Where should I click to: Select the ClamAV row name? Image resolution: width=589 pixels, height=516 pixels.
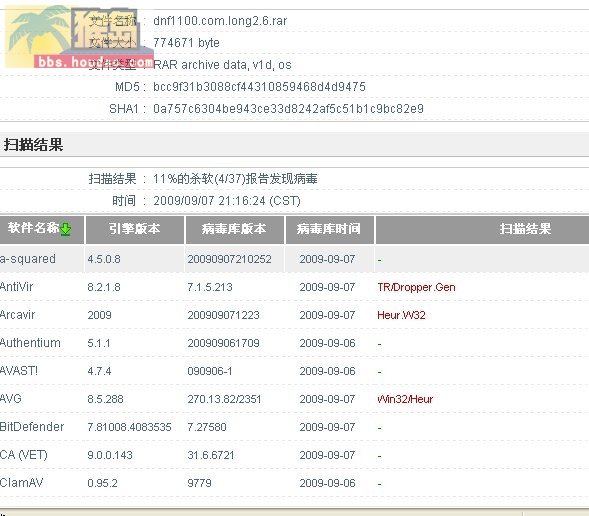[x=21, y=483]
